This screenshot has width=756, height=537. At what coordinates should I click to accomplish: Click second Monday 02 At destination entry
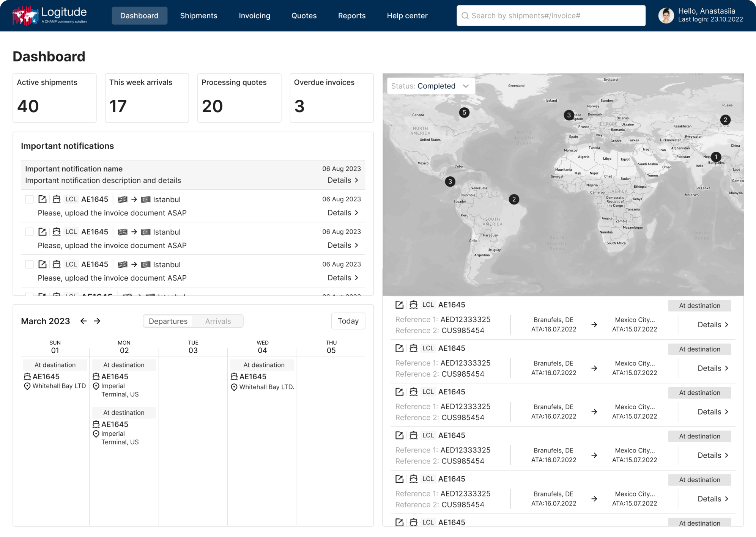point(124,413)
